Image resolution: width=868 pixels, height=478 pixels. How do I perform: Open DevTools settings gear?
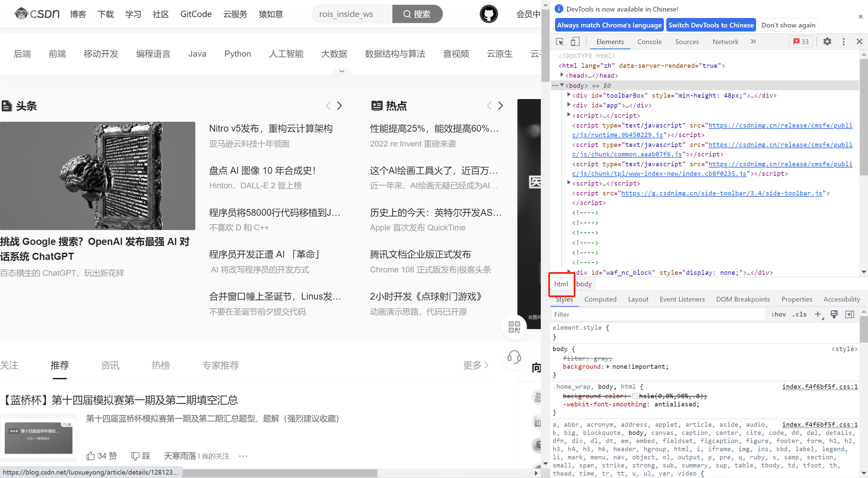(827, 42)
